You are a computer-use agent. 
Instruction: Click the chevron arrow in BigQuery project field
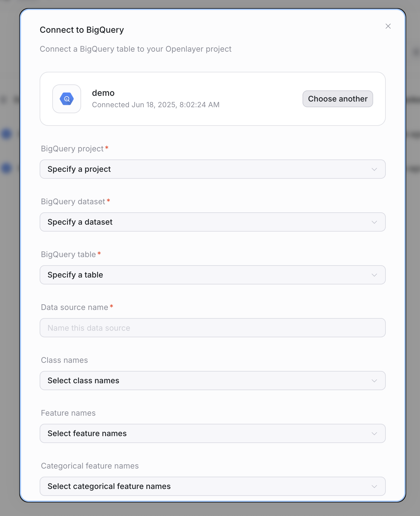coord(374,169)
